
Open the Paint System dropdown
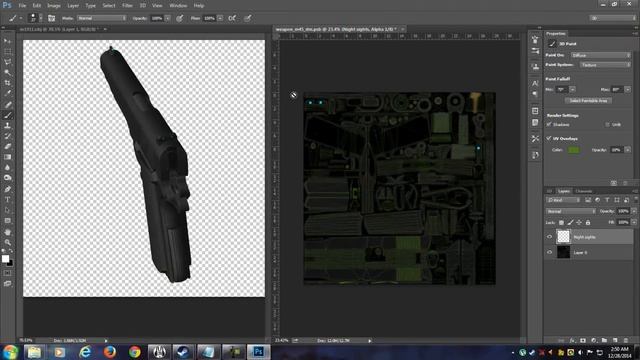(x=605, y=65)
